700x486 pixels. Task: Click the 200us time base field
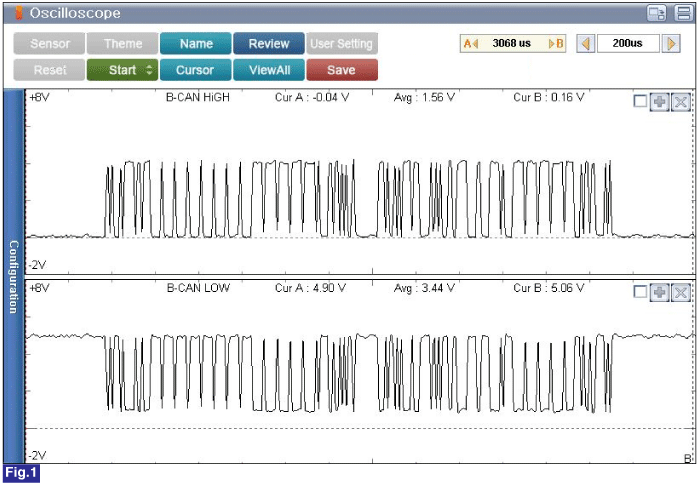point(628,44)
